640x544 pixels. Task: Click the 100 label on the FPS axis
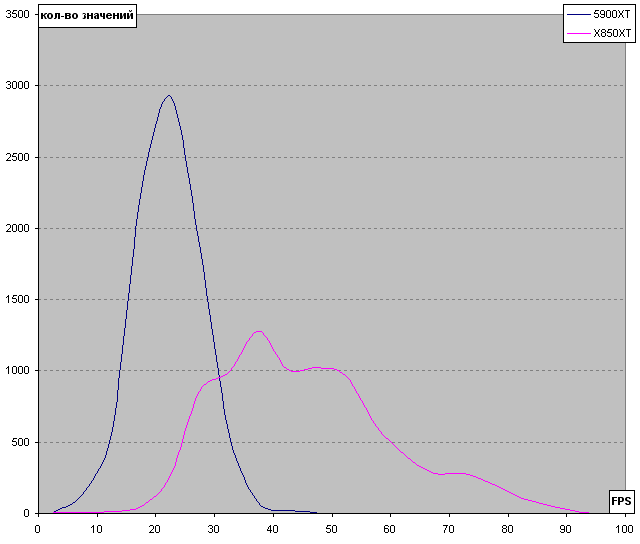pos(624,529)
